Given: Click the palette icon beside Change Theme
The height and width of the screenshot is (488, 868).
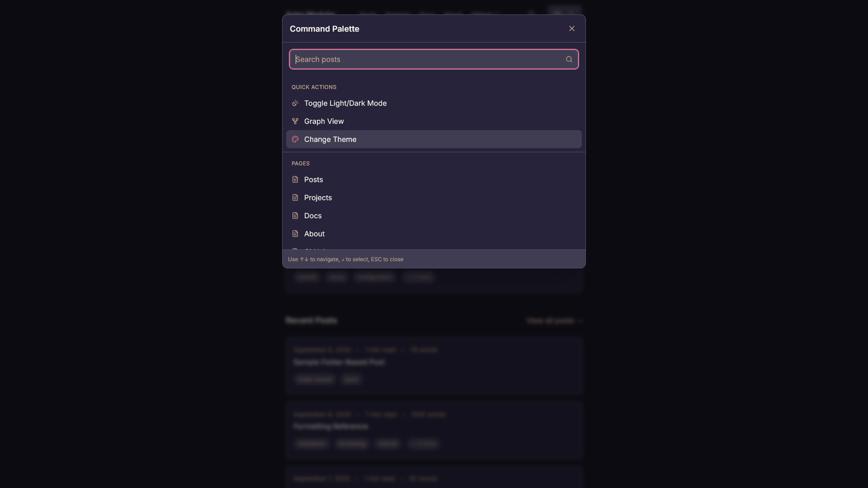Looking at the screenshot, I should (x=295, y=139).
